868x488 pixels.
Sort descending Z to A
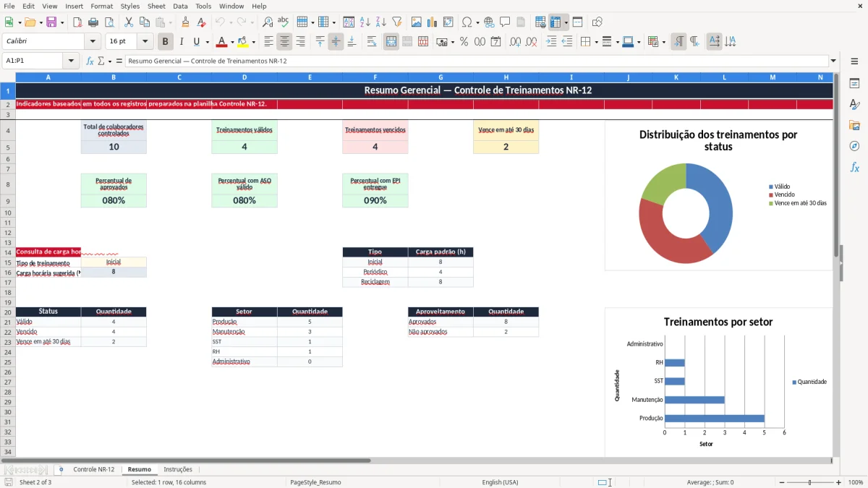[x=380, y=22]
